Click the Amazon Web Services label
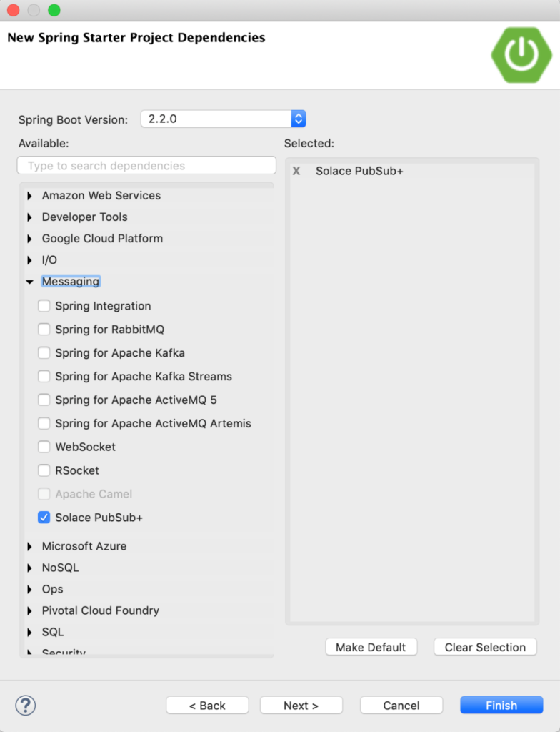 pyautogui.click(x=101, y=196)
